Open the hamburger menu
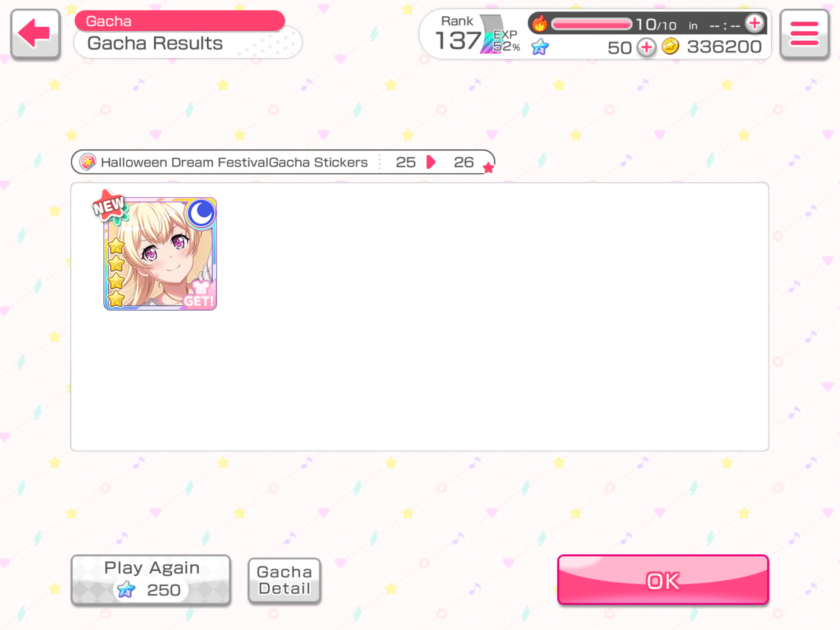This screenshot has width=840, height=630. [x=804, y=34]
